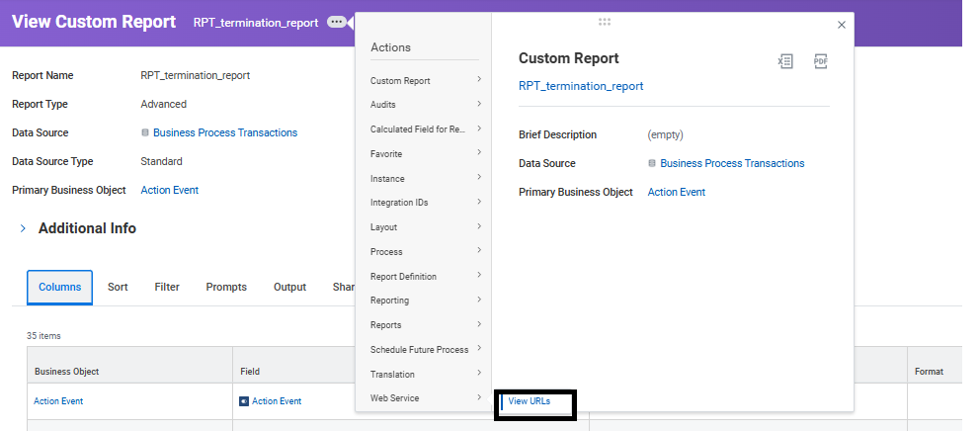
Task: Click the Action Event field type icon
Action: 244,401
